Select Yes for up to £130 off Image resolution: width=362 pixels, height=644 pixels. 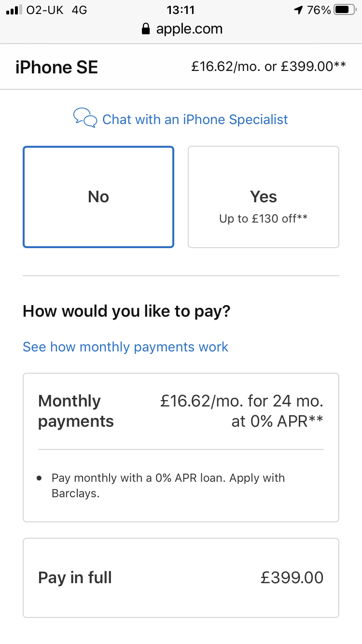pyautogui.click(x=264, y=197)
